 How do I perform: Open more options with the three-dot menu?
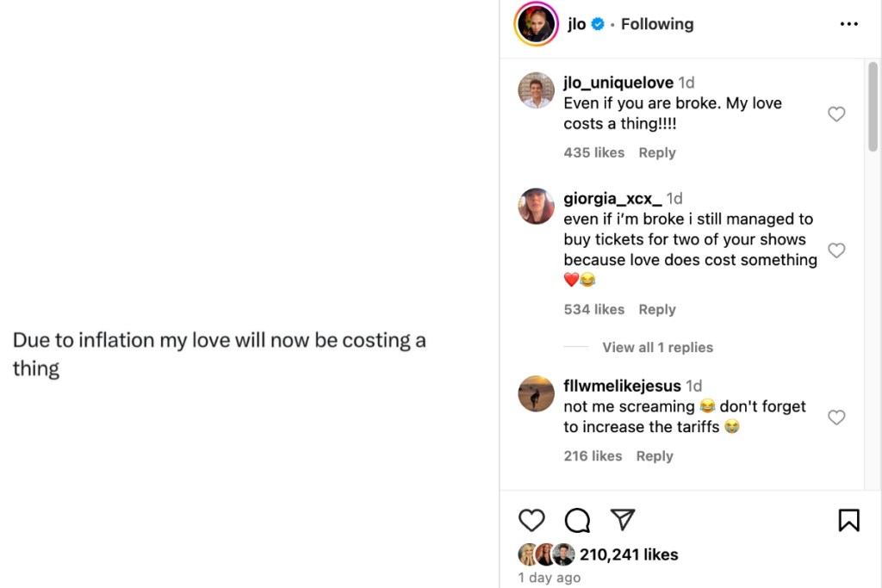click(x=848, y=24)
